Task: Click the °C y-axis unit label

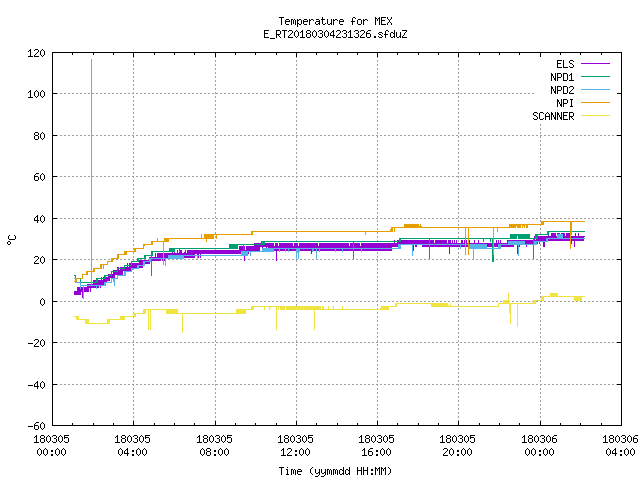Action: 11,240
